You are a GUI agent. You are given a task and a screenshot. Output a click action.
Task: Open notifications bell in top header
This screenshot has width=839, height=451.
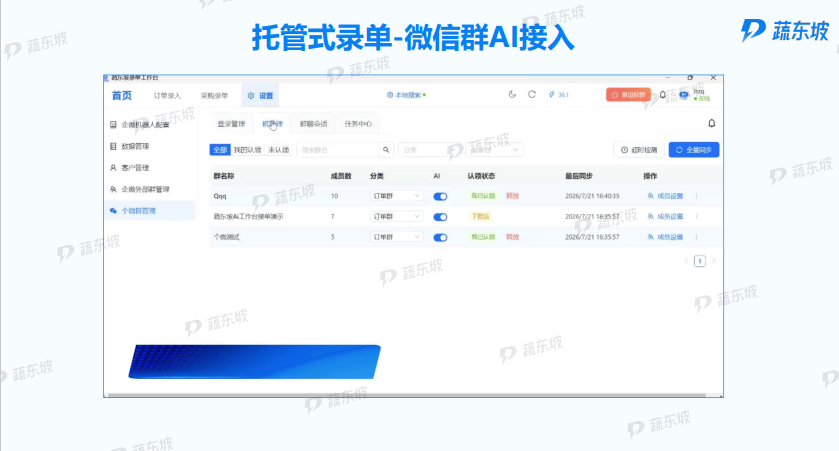(662, 95)
